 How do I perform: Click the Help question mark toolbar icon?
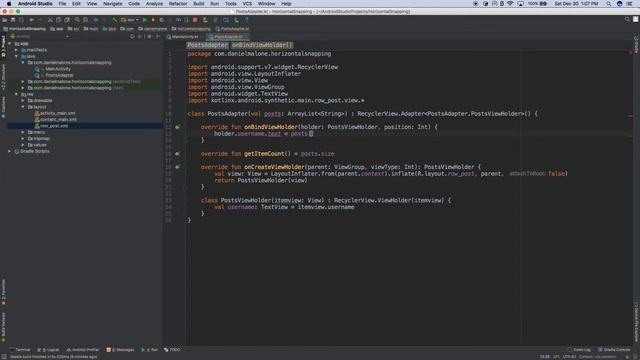click(x=247, y=20)
